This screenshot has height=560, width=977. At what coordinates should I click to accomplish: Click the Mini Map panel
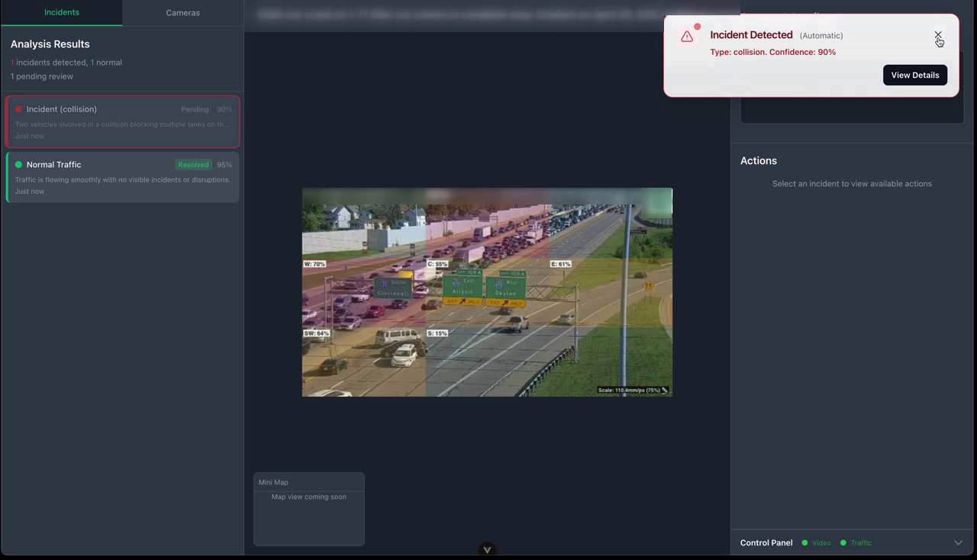309,509
